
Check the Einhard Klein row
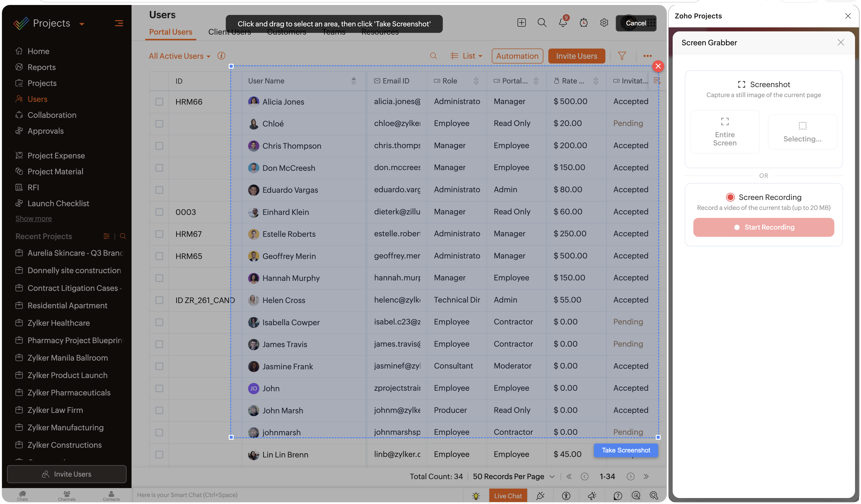[159, 212]
